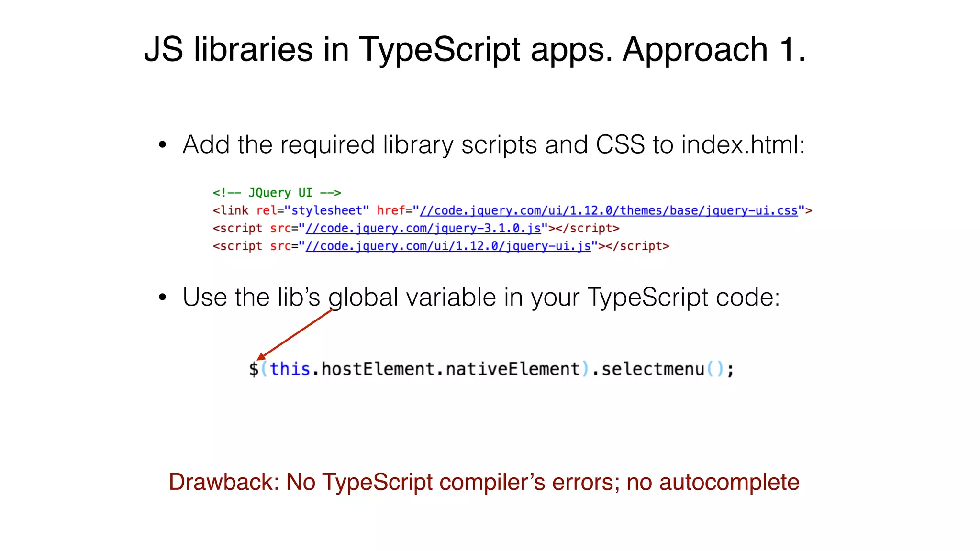Click the 'rel="stylesheet"' attribute text
The height and width of the screenshot is (551, 980).
tap(312, 211)
